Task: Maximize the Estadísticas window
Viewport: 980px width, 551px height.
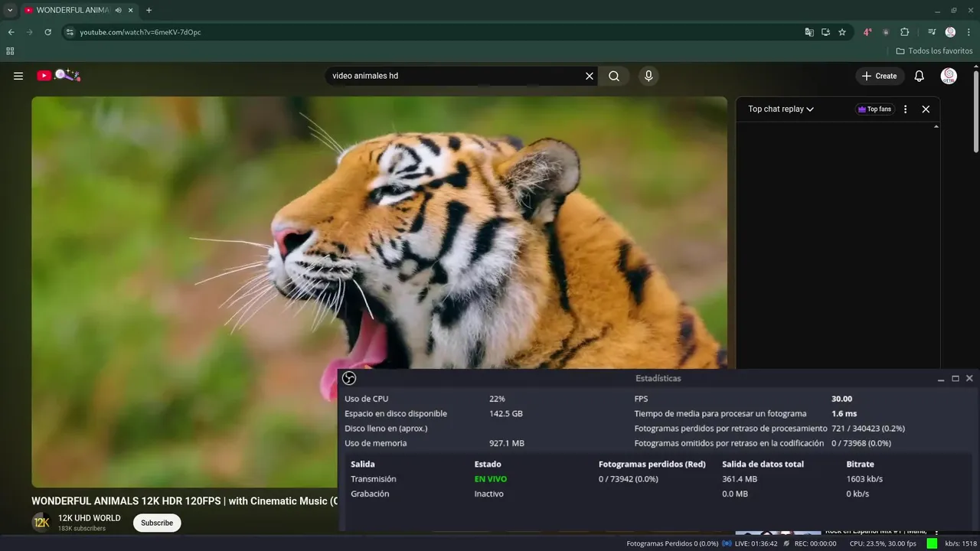Action: coord(955,378)
